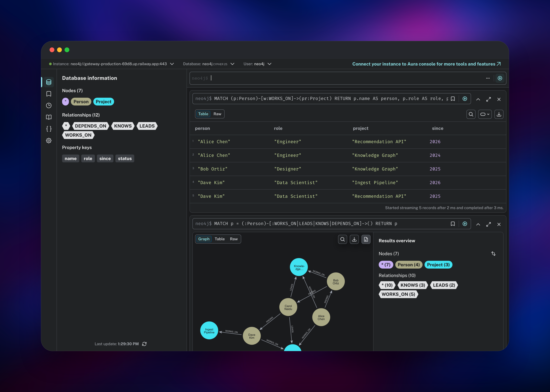Expand the User neo4j dropdown

point(270,64)
